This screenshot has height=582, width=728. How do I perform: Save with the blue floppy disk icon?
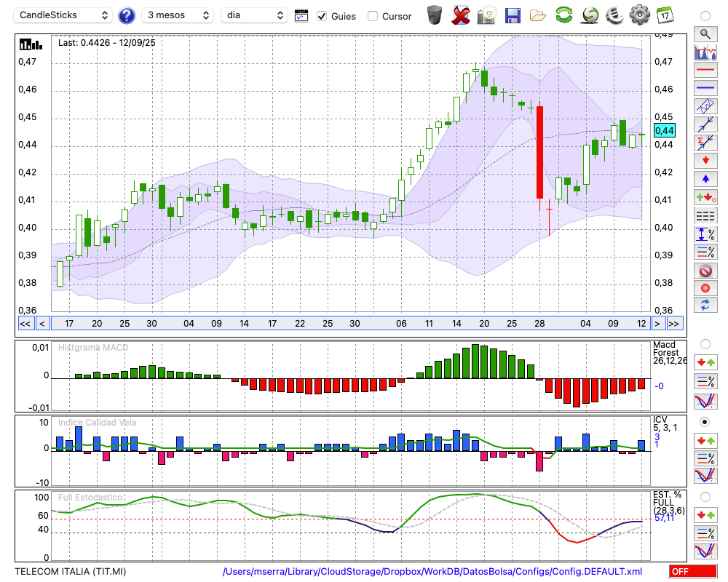pyautogui.click(x=513, y=15)
